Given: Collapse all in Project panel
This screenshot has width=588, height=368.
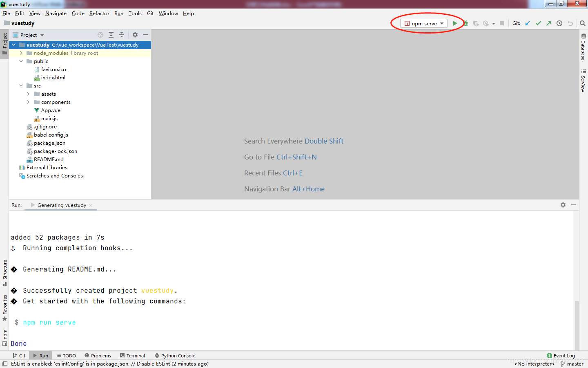Looking at the screenshot, I should 122,35.
